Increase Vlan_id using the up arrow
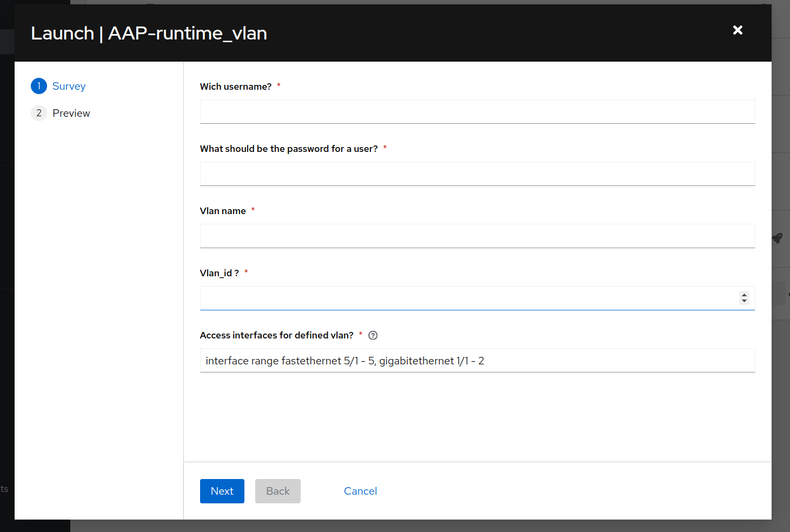The height and width of the screenshot is (532, 790). [x=744, y=295]
